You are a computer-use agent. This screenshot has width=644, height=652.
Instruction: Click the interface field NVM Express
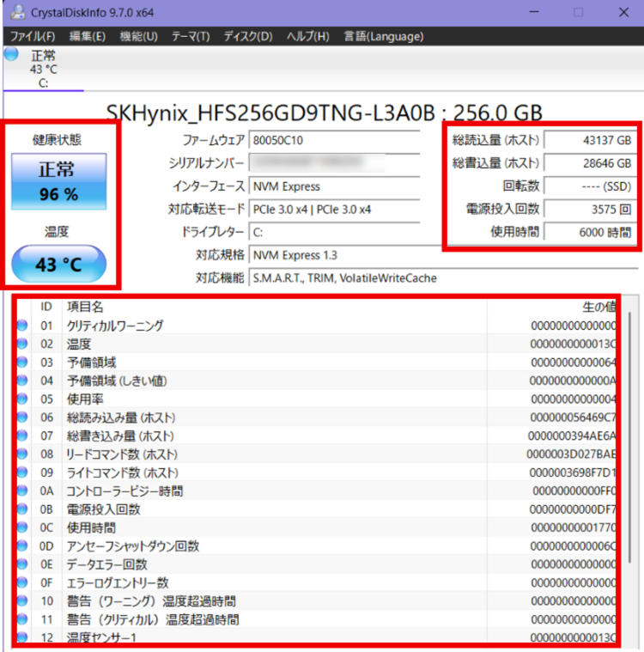coord(334,186)
